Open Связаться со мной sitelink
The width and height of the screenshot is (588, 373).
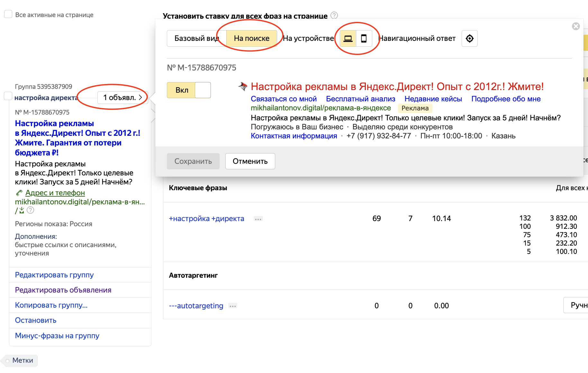[284, 99]
